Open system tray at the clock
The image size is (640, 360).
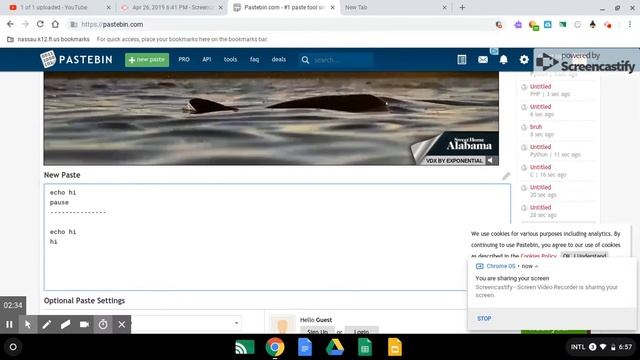pyautogui.click(x=625, y=347)
